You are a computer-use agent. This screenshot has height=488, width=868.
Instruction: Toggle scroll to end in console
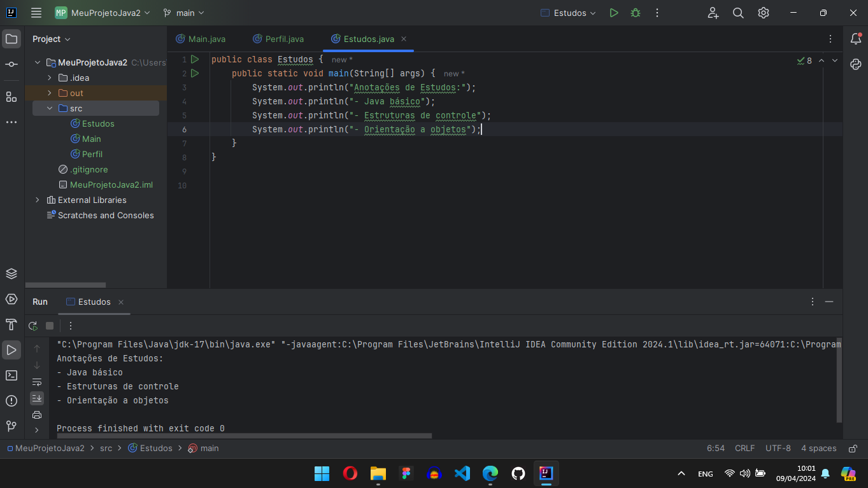(37, 398)
